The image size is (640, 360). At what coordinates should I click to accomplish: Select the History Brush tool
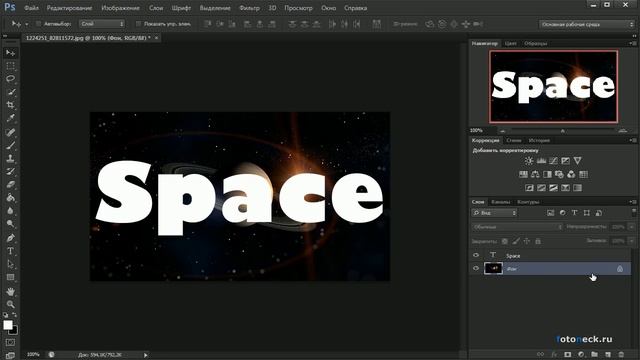[11, 171]
